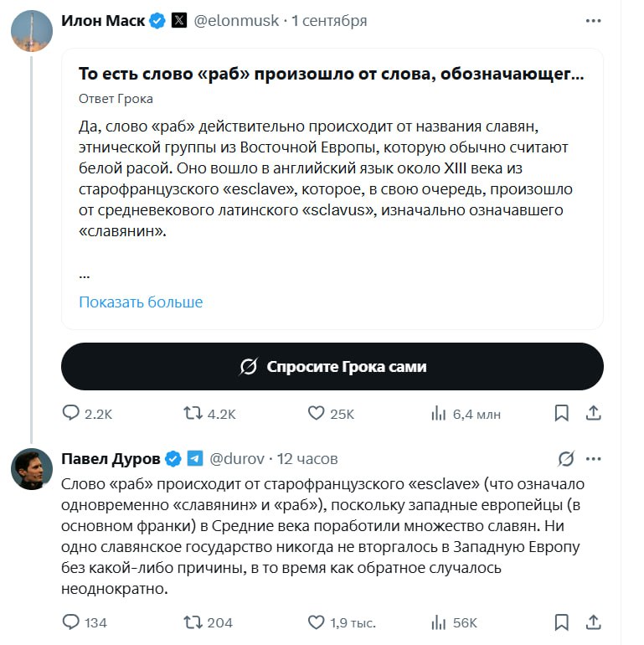Like Elon Musk's post

coord(317,413)
